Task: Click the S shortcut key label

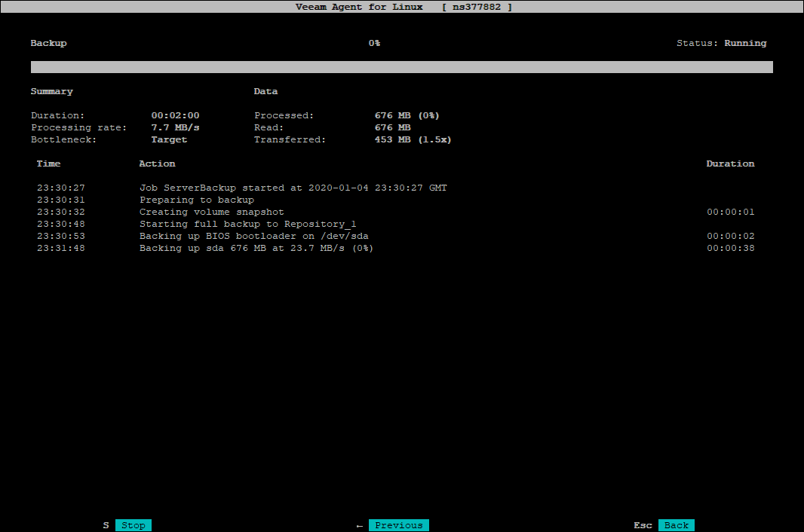Action: tap(106, 525)
